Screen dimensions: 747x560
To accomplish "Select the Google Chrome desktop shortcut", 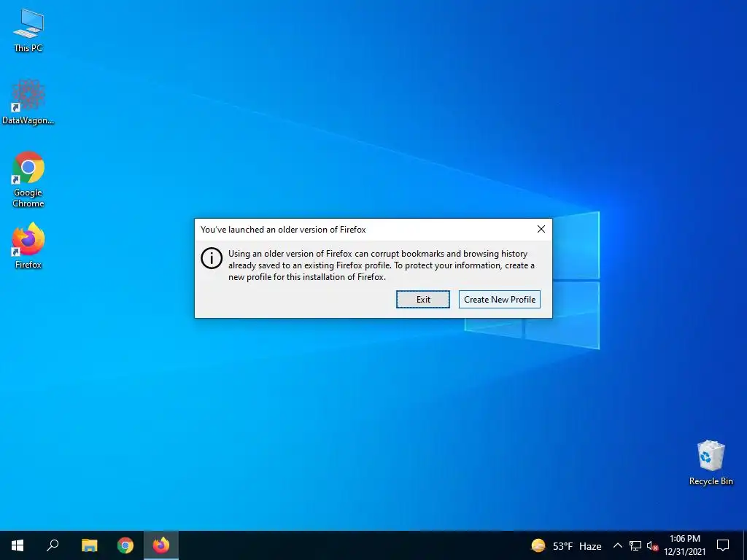I will click(x=28, y=179).
